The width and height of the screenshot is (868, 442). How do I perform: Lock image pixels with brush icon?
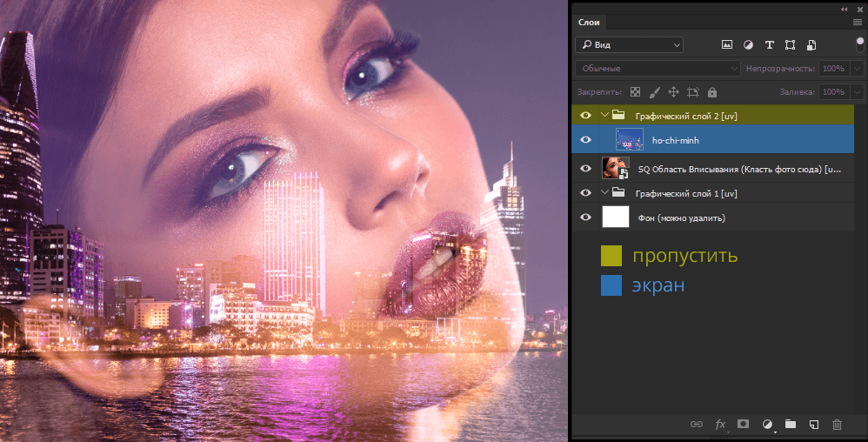(654, 92)
